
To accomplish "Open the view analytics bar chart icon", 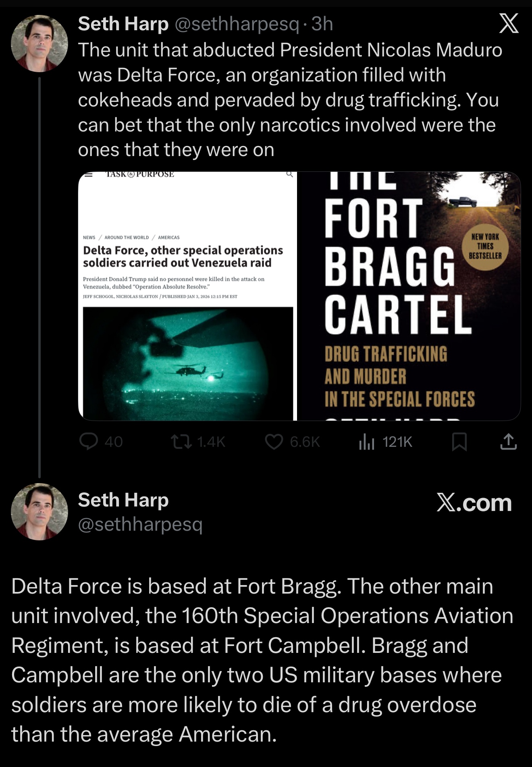I will click(366, 442).
